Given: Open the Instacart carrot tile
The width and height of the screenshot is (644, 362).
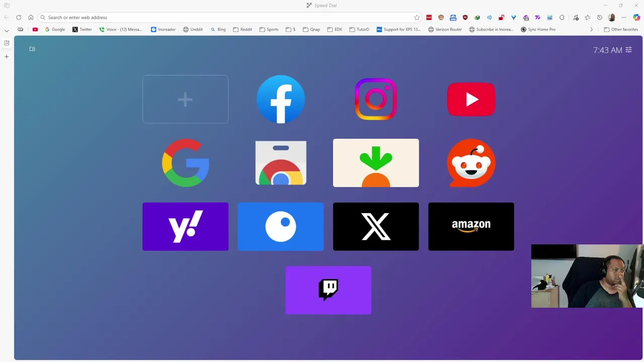Looking at the screenshot, I should [376, 163].
